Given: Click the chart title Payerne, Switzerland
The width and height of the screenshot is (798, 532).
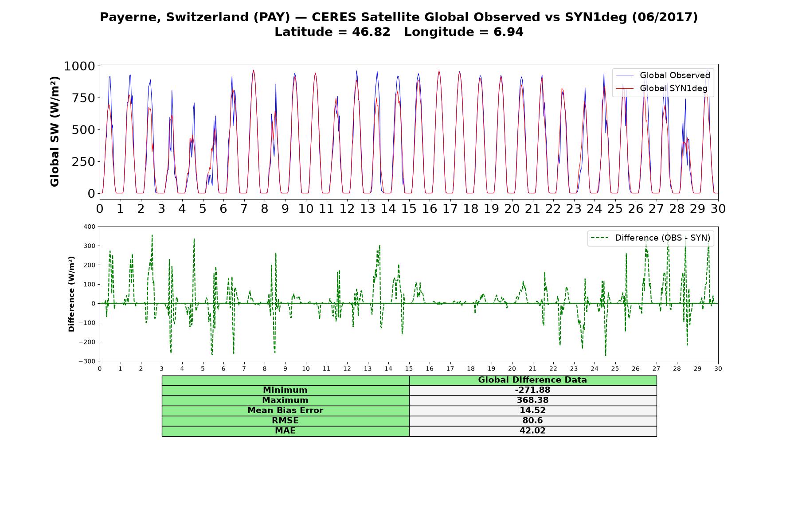Looking at the screenshot, I should 399,17.
